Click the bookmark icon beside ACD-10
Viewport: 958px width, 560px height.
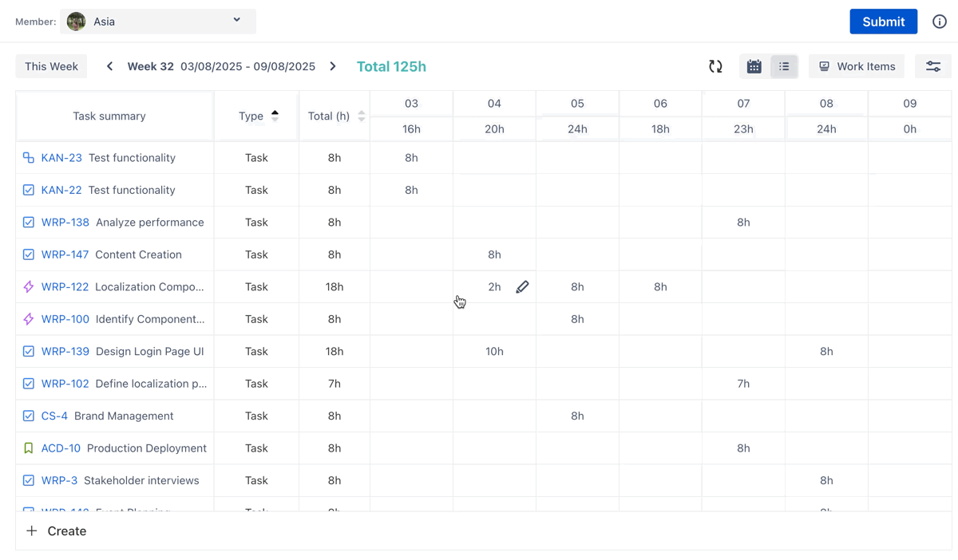pos(29,448)
